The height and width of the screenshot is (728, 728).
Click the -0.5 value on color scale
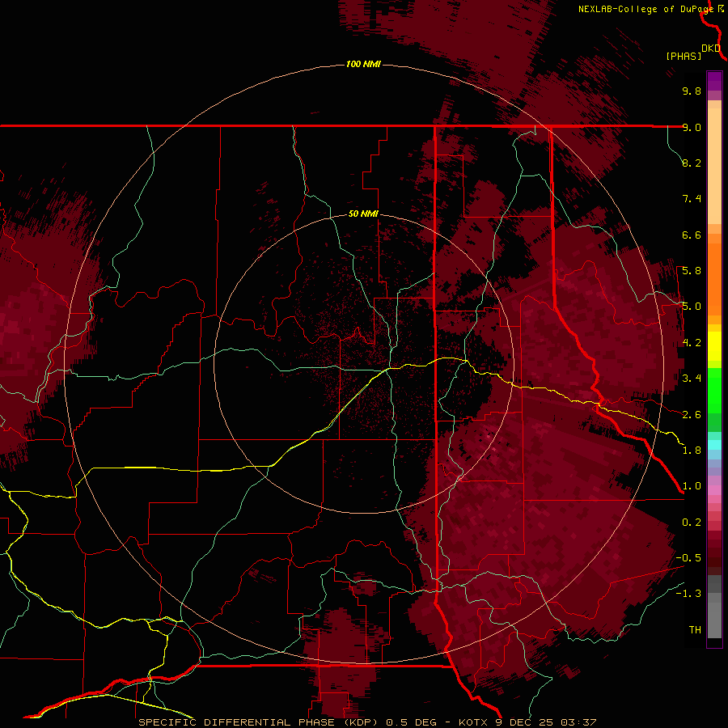pyautogui.click(x=688, y=558)
